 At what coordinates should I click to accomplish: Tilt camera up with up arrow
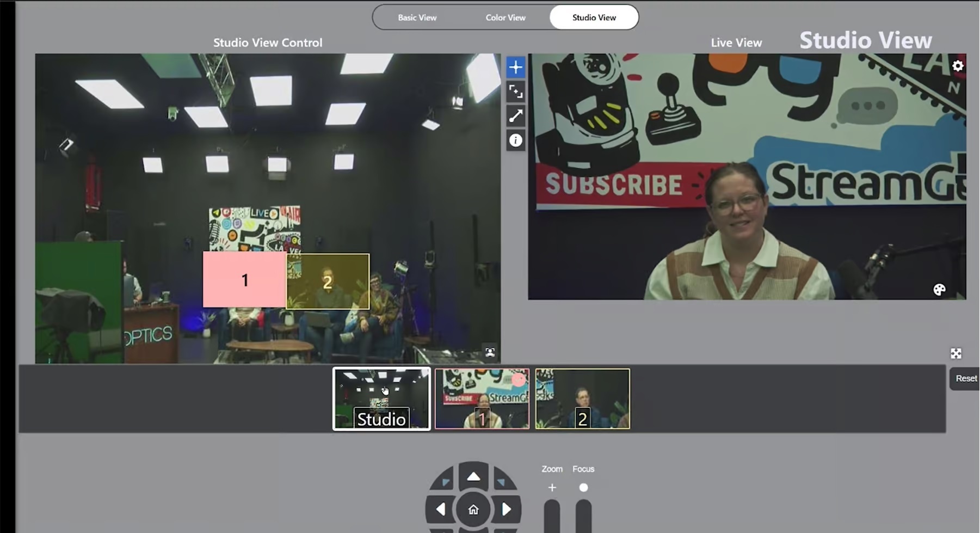(x=473, y=477)
